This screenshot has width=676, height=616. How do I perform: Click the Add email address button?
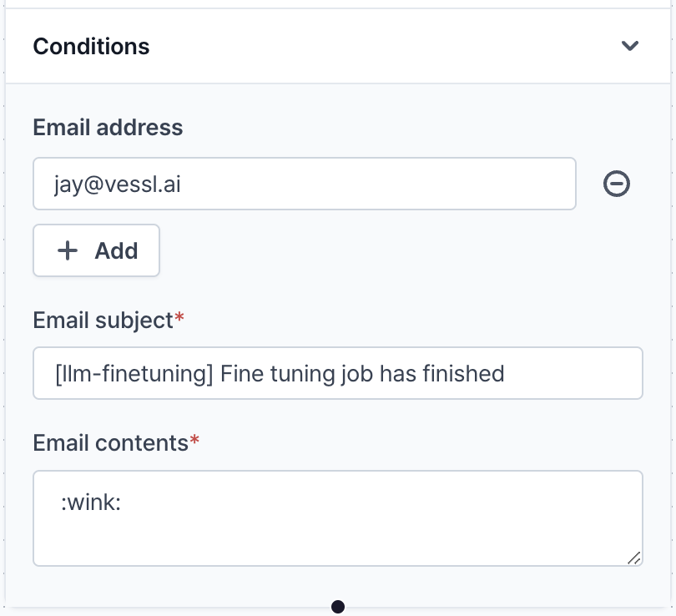(x=97, y=250)
